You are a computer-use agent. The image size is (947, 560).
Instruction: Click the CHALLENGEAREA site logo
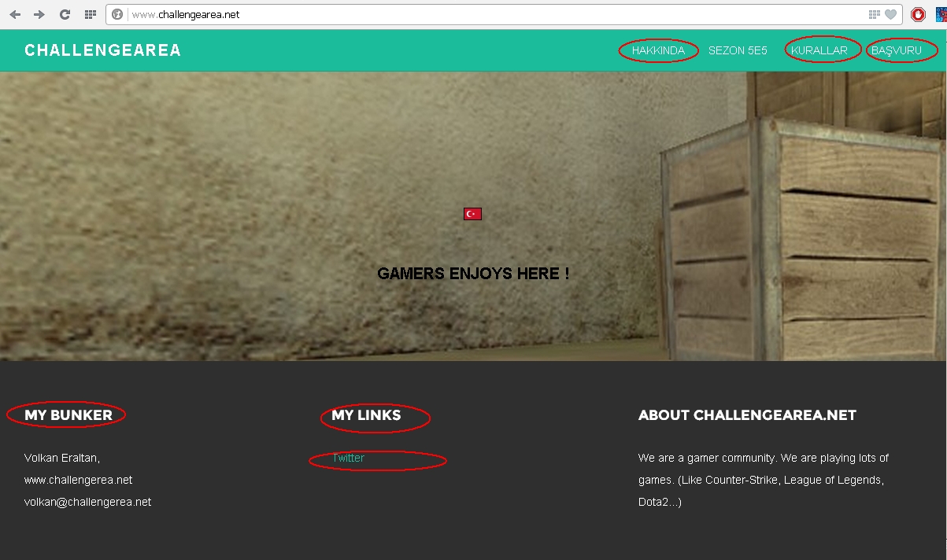tap(103, 50)
